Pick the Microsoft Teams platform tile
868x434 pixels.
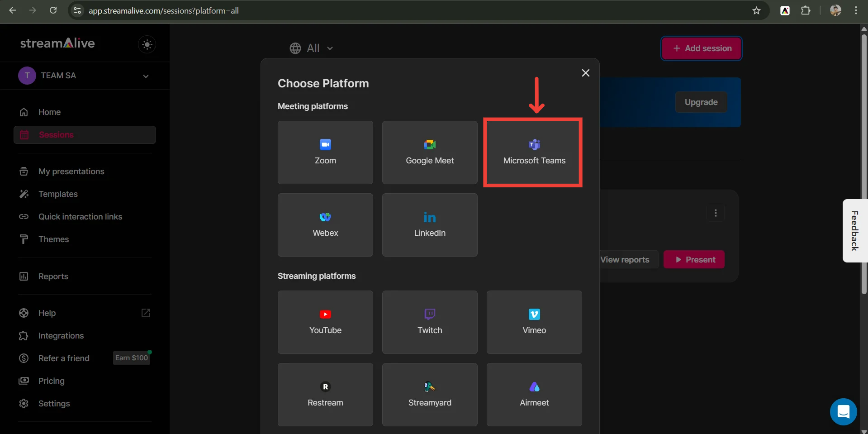534,153
